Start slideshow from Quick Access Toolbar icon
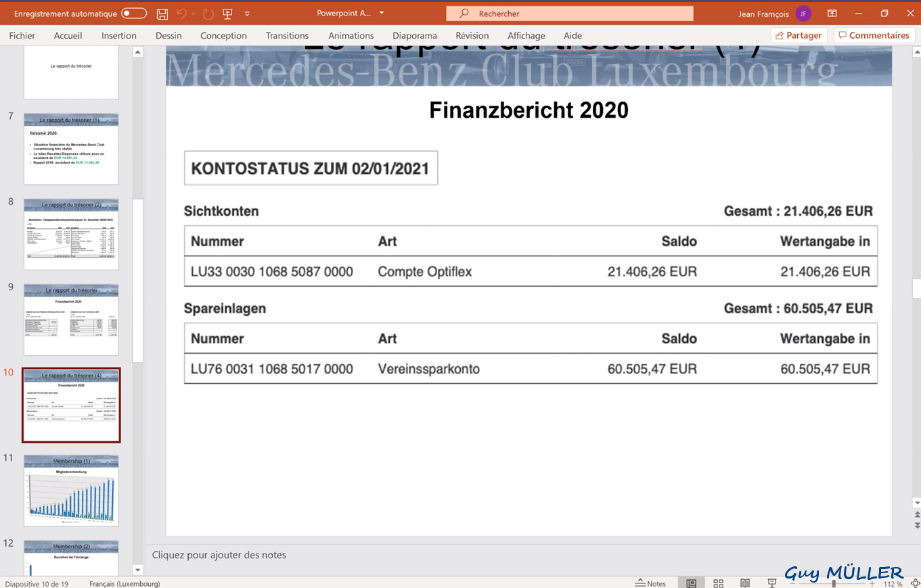 227,14
